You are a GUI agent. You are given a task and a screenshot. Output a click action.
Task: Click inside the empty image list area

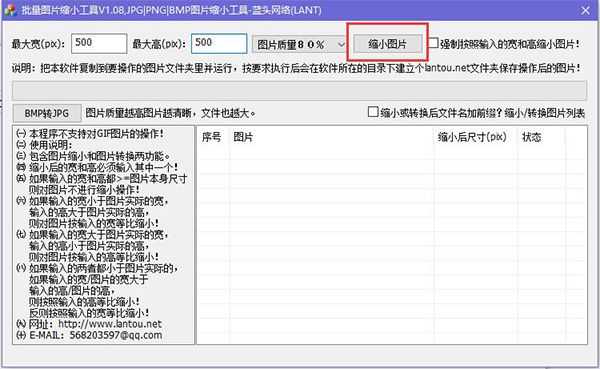[x=392, y=244]
